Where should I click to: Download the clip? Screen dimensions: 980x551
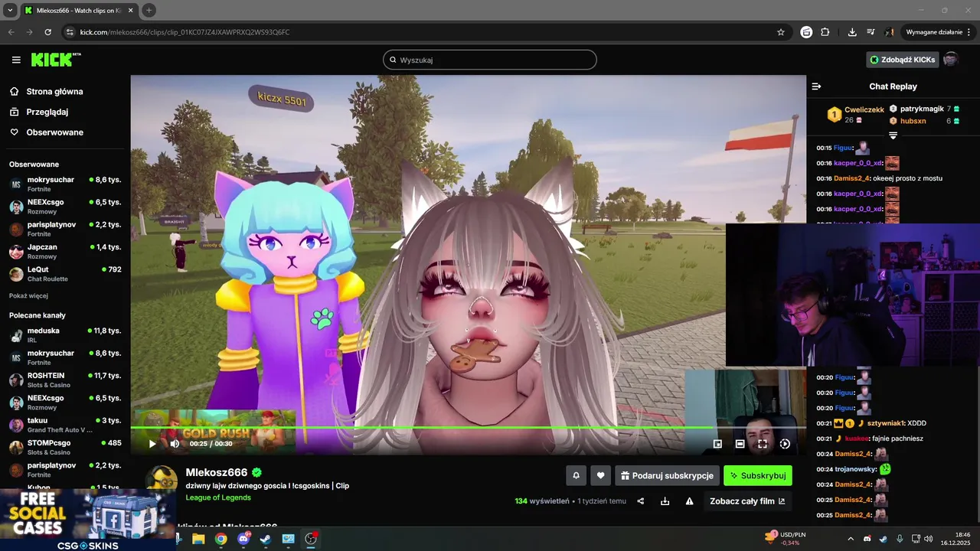pyautogui.click(x=665, y=501)
